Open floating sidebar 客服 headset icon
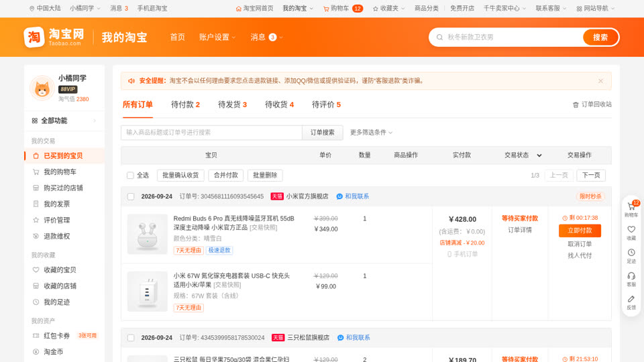The height and width of the screenshot is (362, 644). 631,276
